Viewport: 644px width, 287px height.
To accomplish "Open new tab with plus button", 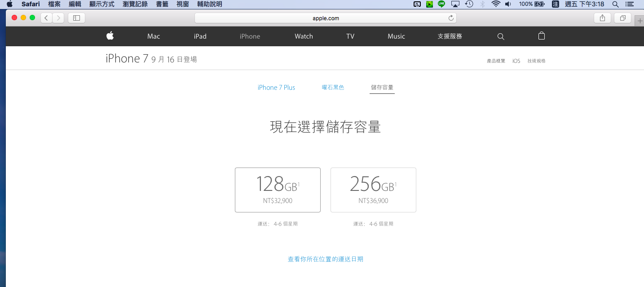I will click(x=640, y=21).
